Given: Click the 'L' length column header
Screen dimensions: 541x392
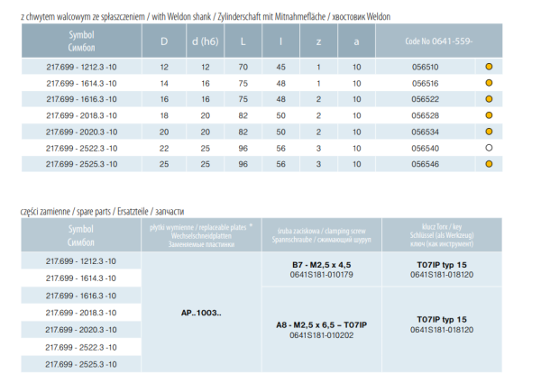Looking at the screenshot, I should [243, 41].
